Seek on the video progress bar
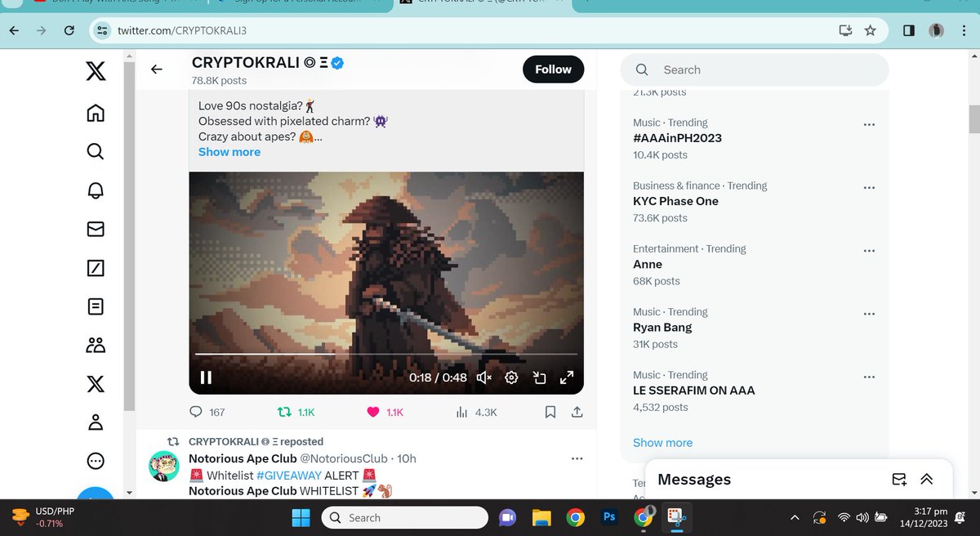The height and width of the screenshot is (536, 980). [386, 355]
